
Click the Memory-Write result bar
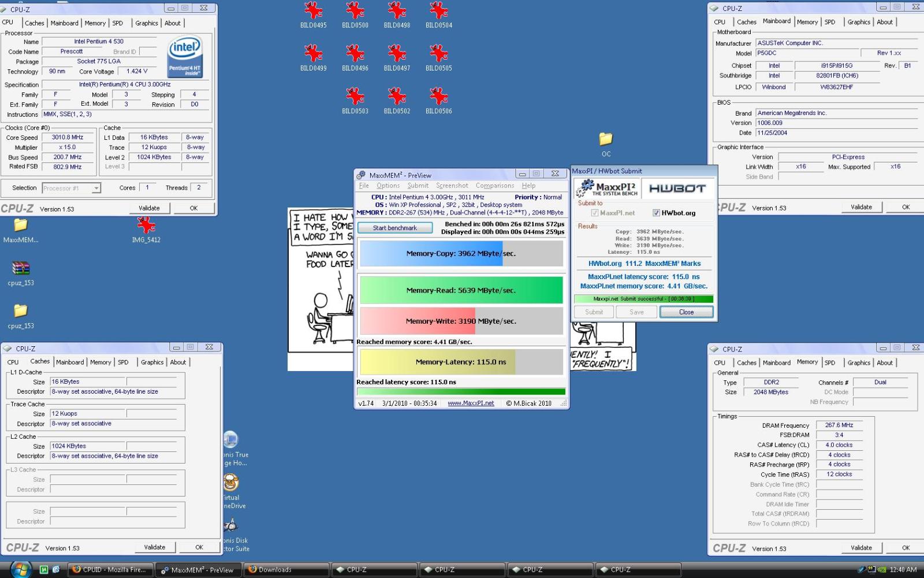point(461,321)
